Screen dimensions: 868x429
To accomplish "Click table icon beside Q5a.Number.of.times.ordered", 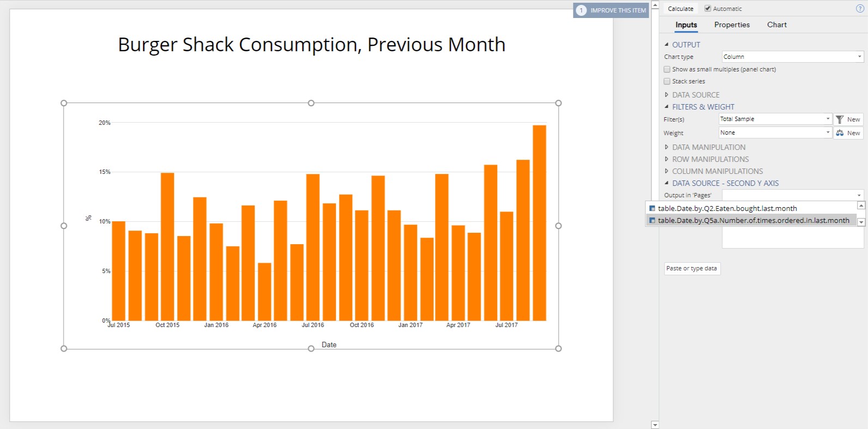I will pyautogui.click(x=652, y=221).
